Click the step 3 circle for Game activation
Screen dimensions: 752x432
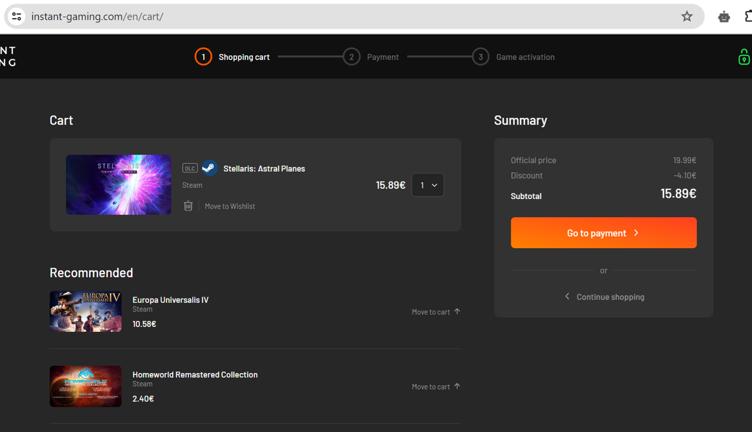pos(480,57)
